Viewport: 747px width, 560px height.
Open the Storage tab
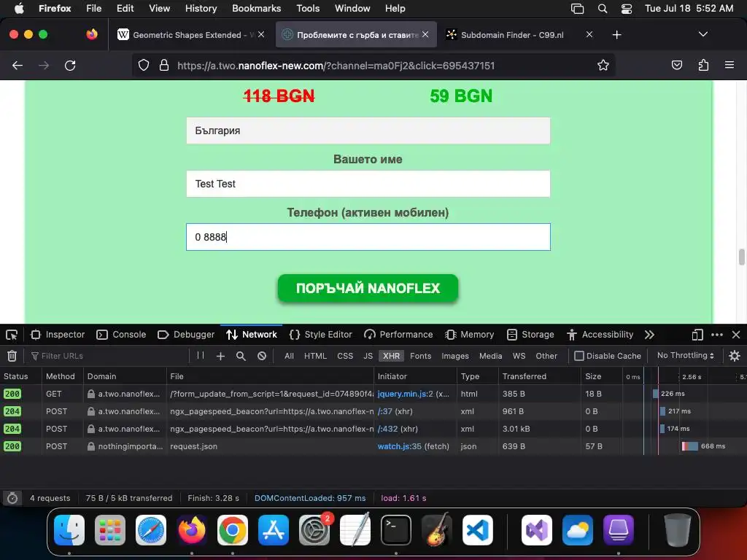point(530,335)
